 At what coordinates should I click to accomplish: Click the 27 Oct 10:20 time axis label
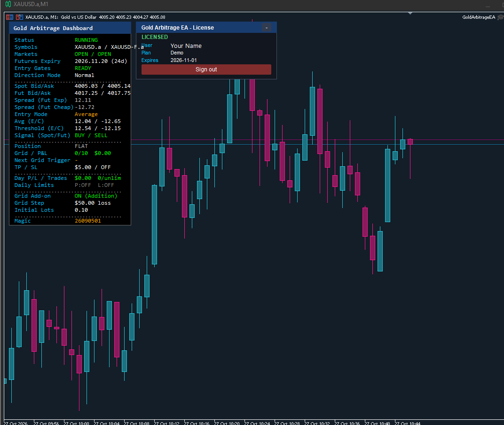point(227,424)
